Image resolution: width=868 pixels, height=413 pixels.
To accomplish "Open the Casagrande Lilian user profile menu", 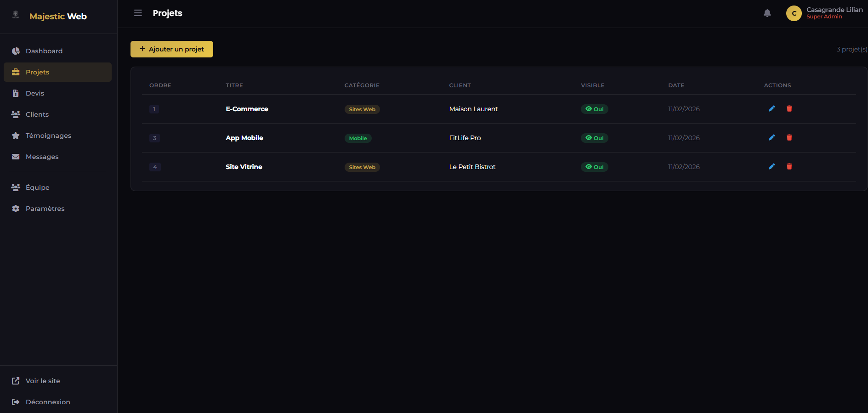I will tap(824, 13).
